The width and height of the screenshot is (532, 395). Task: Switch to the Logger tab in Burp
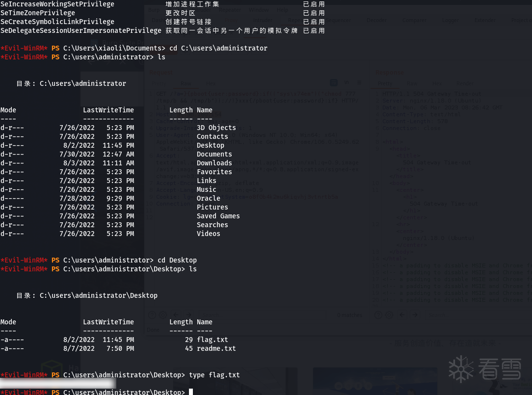click(450, 20)
